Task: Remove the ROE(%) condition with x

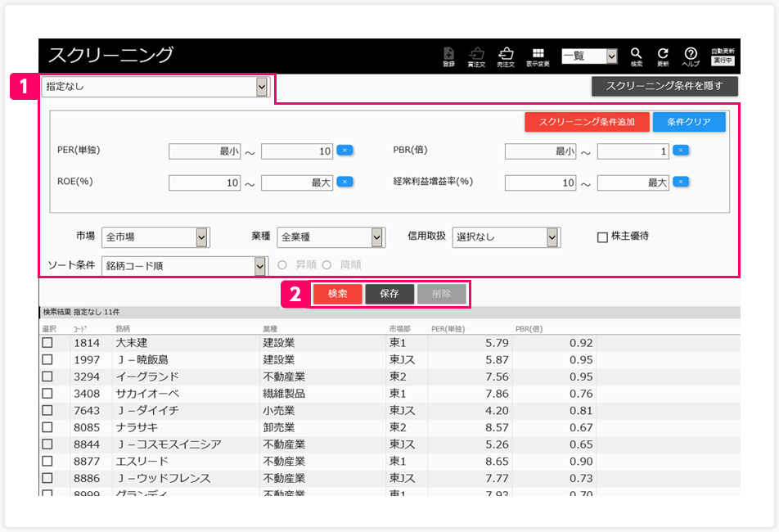Action: pos(344,182)
